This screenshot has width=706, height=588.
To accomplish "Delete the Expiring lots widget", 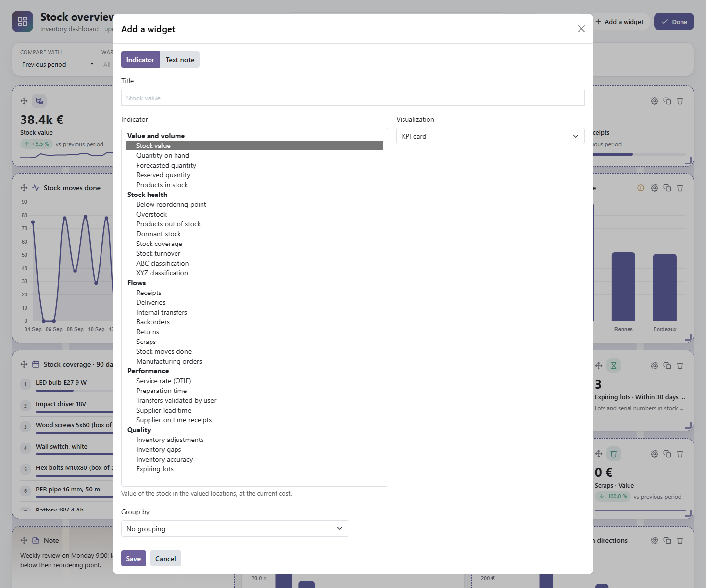I will [680, 366].
